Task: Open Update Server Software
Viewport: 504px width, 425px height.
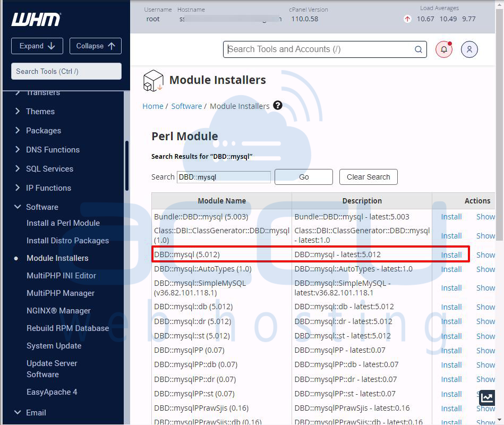Action: pos(52,369)
